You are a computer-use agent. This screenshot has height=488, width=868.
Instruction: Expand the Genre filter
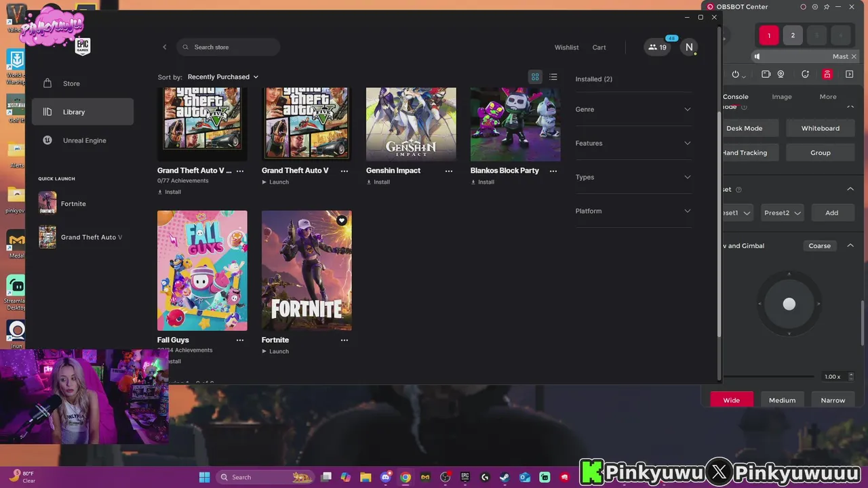(633, 109)
